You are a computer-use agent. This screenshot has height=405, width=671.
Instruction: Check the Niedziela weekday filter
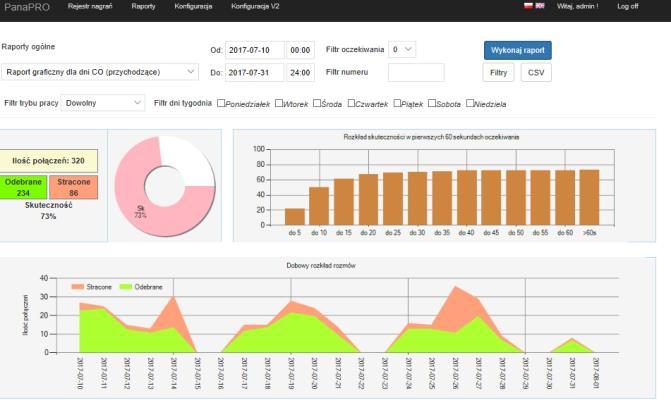470,103
